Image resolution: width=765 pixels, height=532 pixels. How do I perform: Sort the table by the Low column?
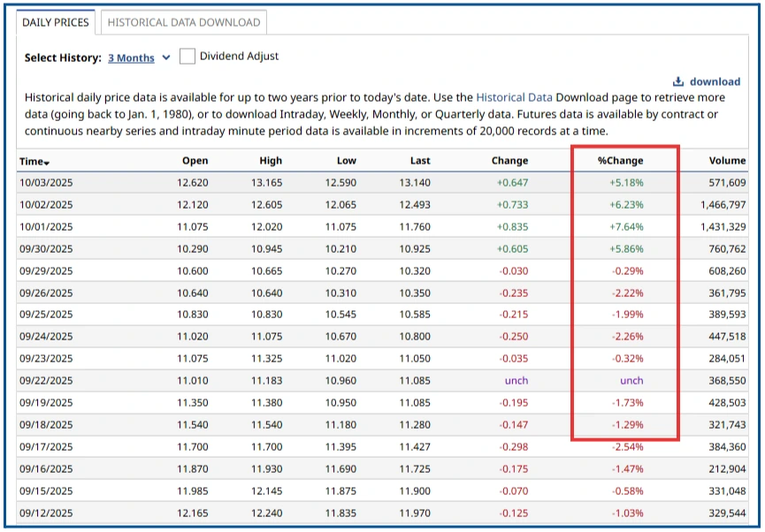(346, 162)
